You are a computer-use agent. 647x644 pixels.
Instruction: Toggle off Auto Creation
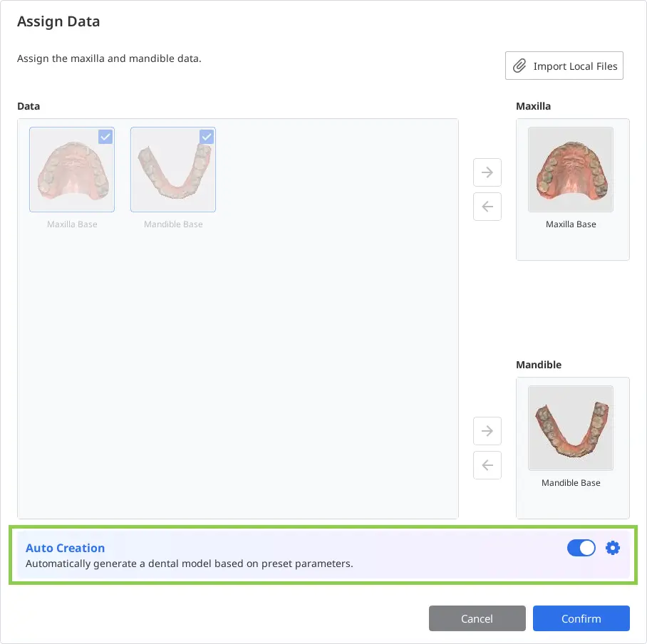coord(581,548)
